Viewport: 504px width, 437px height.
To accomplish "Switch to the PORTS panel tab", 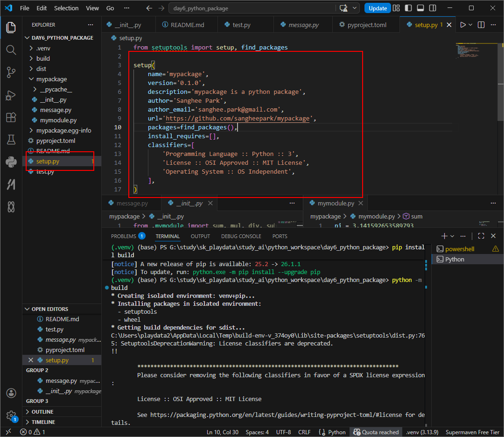I will tap(280, 236).
